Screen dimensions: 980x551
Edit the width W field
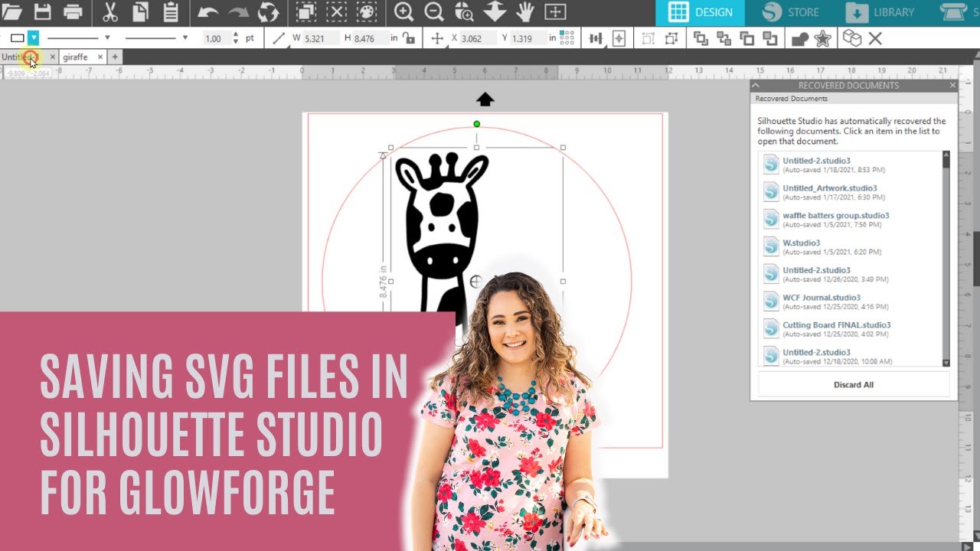tap(320, 38)
